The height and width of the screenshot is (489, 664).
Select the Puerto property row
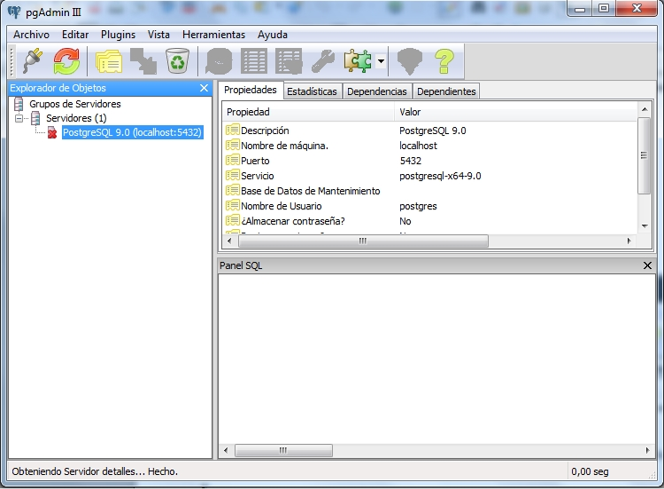click(429, 161)
